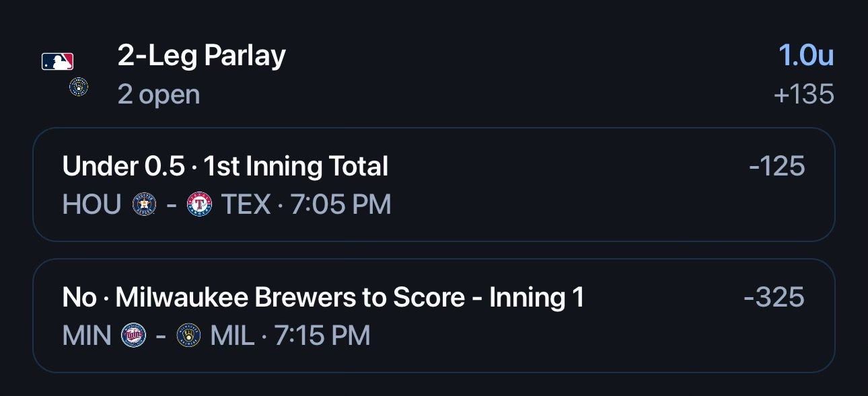Tap the Houston Astros team logo

click(x=145, y=204)
